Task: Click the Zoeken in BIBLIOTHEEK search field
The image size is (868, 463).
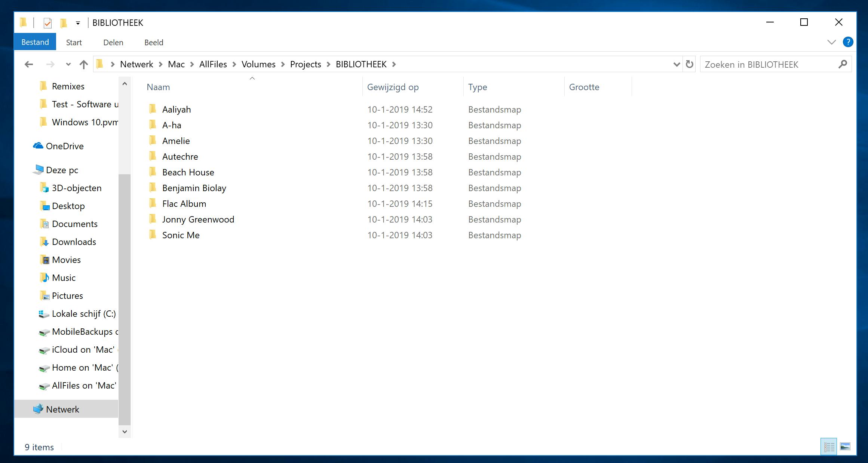Action: (769, 64)
